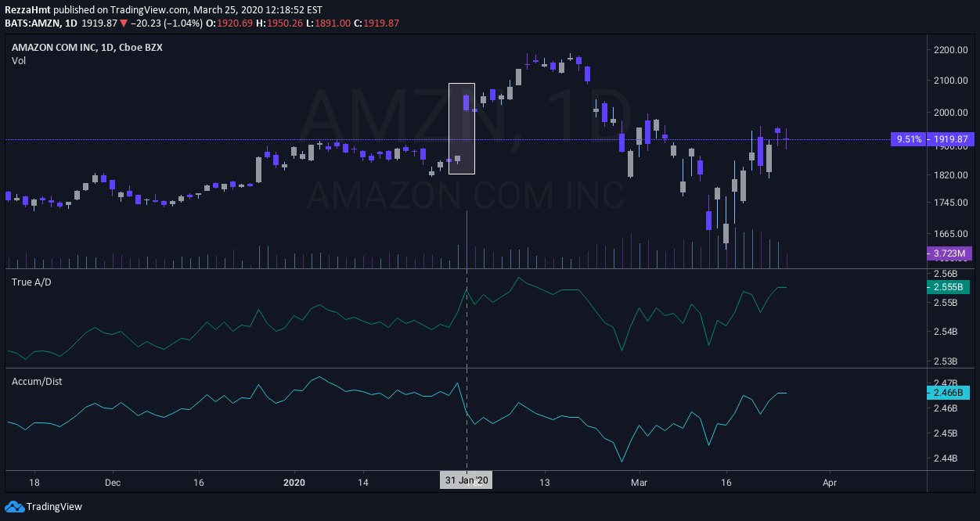Click the 2.45B Accum/Dist axis label
Viewport: 980px width, 521px height.
(x=946, y=433)
